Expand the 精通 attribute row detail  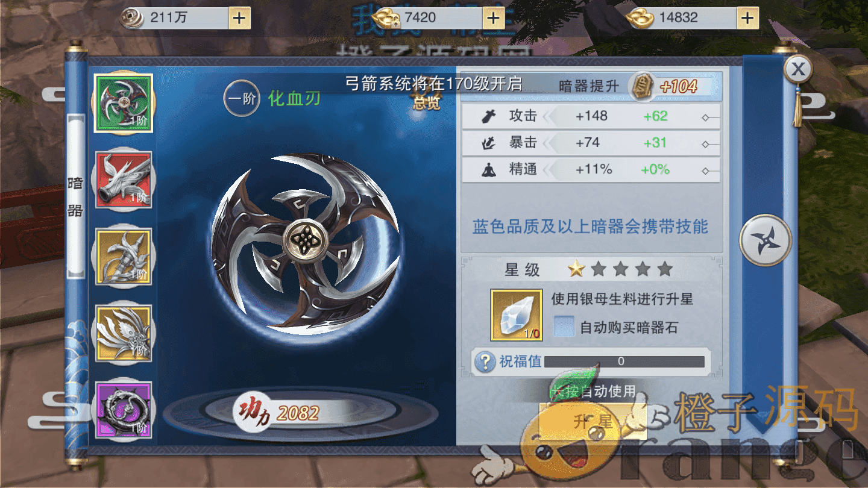[x=591, y=169]
